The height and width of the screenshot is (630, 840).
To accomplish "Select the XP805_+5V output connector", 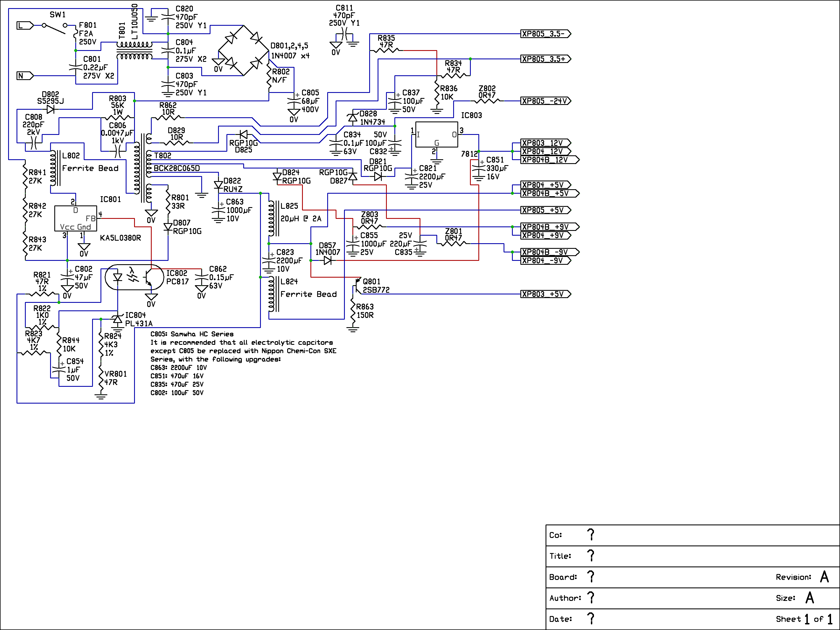I will [546, 210].
